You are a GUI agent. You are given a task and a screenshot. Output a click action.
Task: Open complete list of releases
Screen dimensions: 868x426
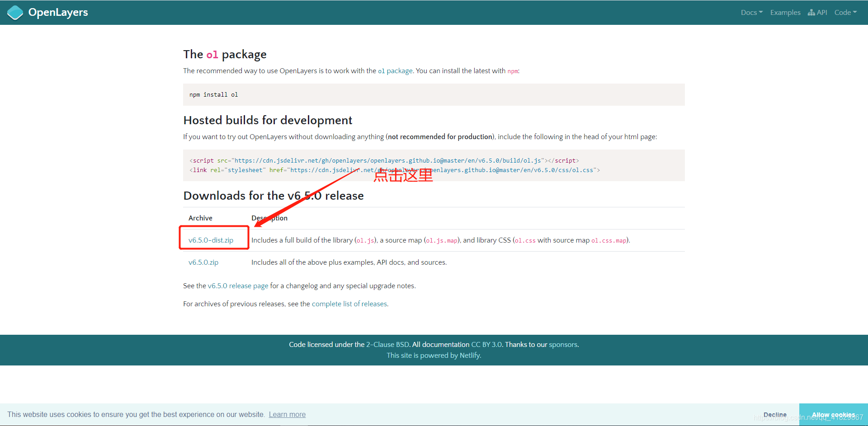pos(349,304)
